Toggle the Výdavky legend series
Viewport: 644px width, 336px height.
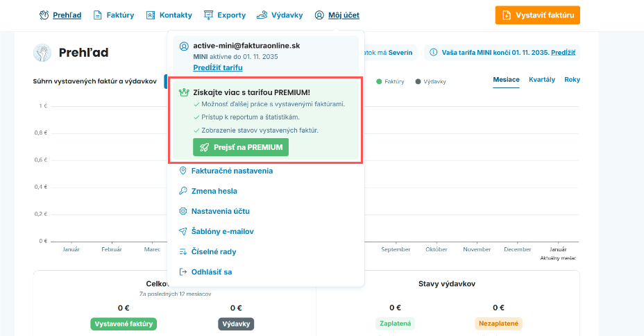coord(430,82)
